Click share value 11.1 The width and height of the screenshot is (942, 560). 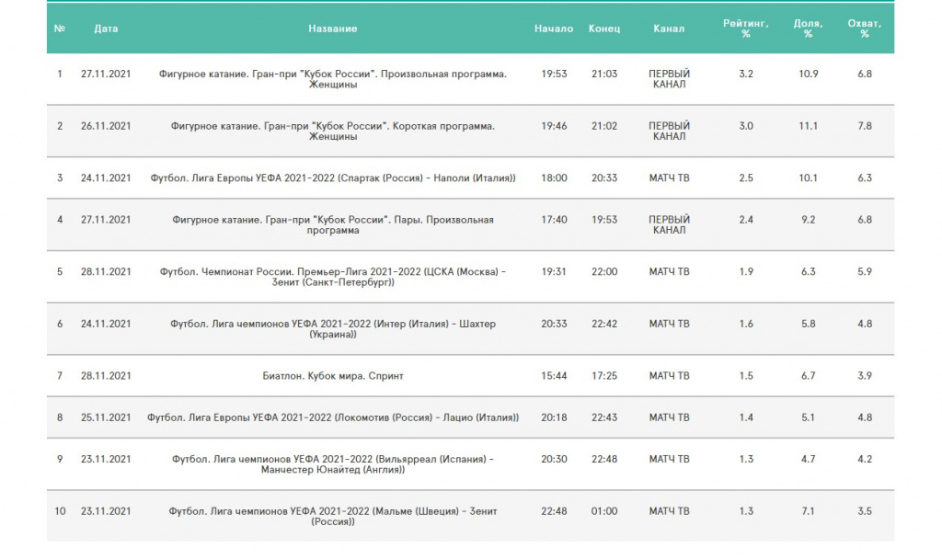(x=808, y=126)
